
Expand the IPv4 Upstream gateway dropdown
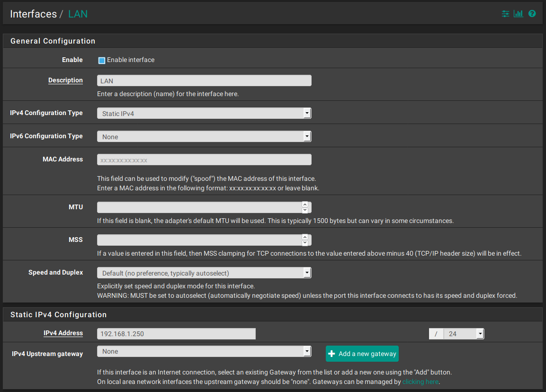204,351
